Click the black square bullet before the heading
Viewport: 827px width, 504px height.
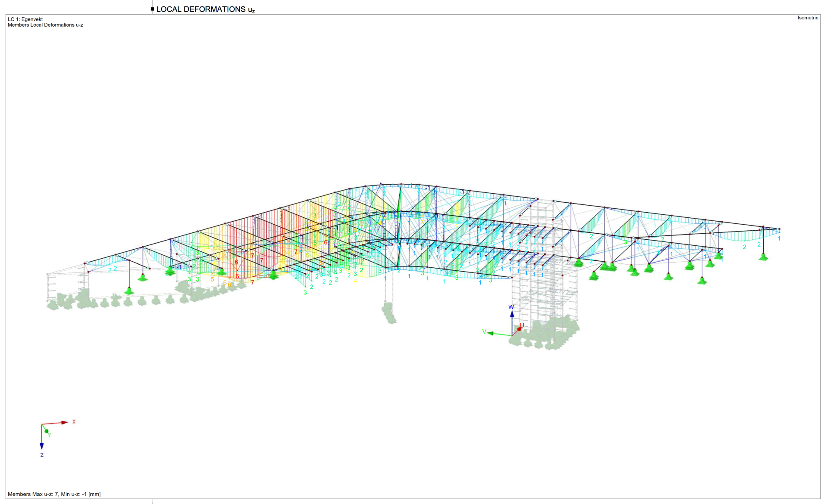152,9
